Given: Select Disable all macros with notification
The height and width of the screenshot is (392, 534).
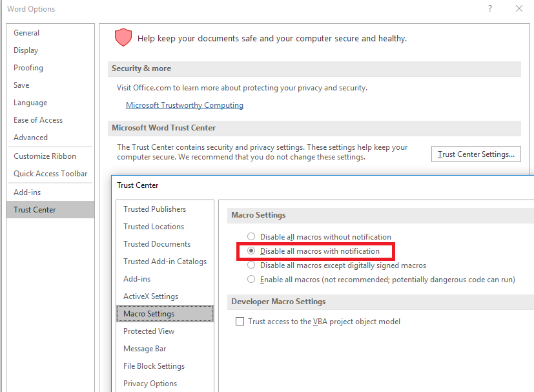Looking at the screenshot, I should 252,251.
